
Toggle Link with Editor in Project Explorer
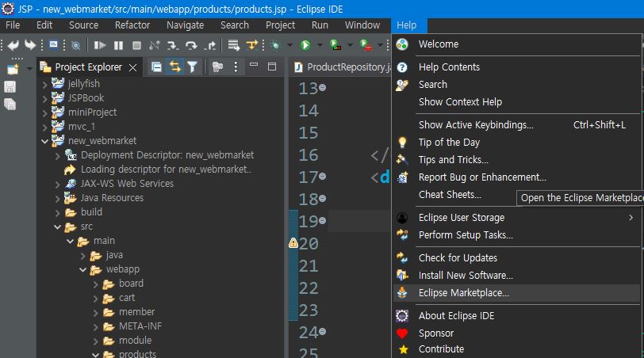(174, 67)
